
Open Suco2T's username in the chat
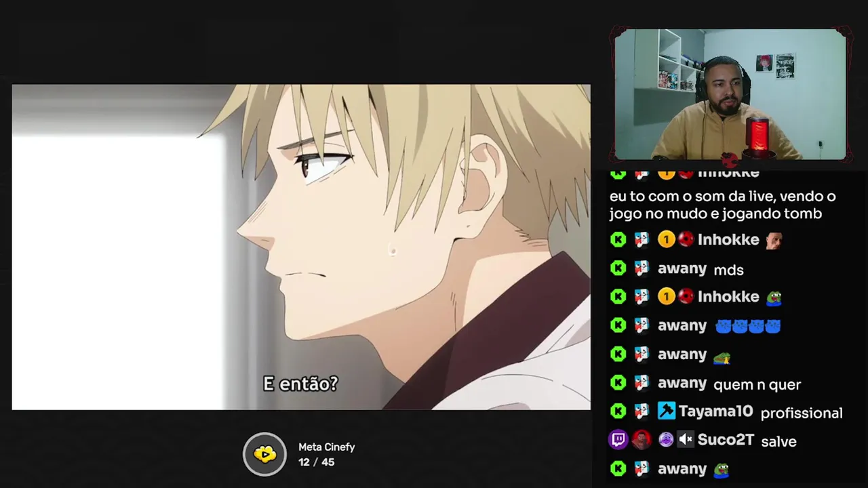tap(726, 440)
